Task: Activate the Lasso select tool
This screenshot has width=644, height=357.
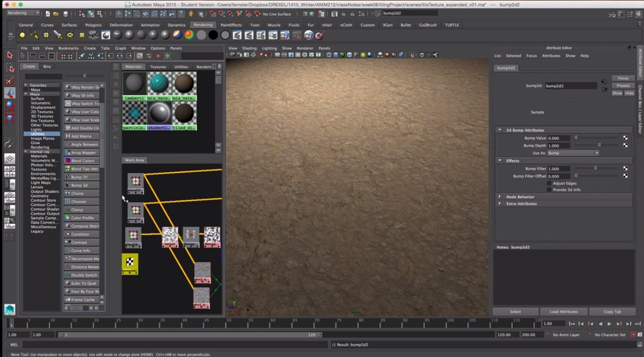Action: click(10, 68)
